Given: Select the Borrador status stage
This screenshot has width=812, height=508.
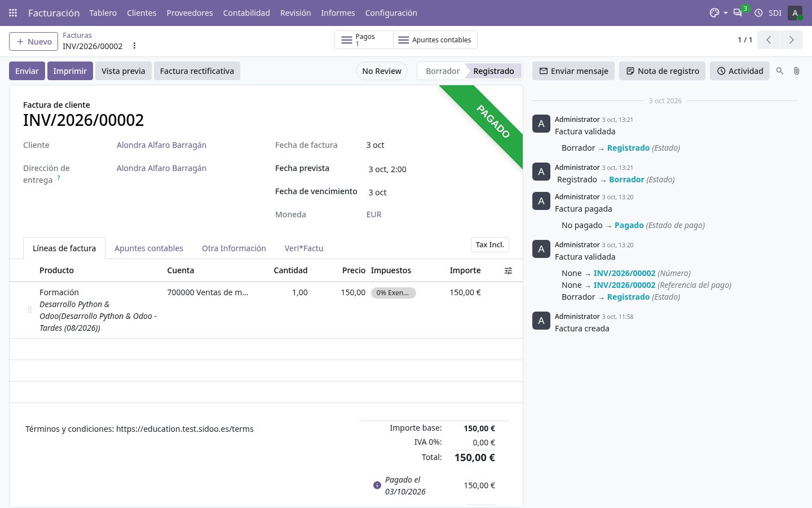Looking at the screenshot, I should coord(443,71).
